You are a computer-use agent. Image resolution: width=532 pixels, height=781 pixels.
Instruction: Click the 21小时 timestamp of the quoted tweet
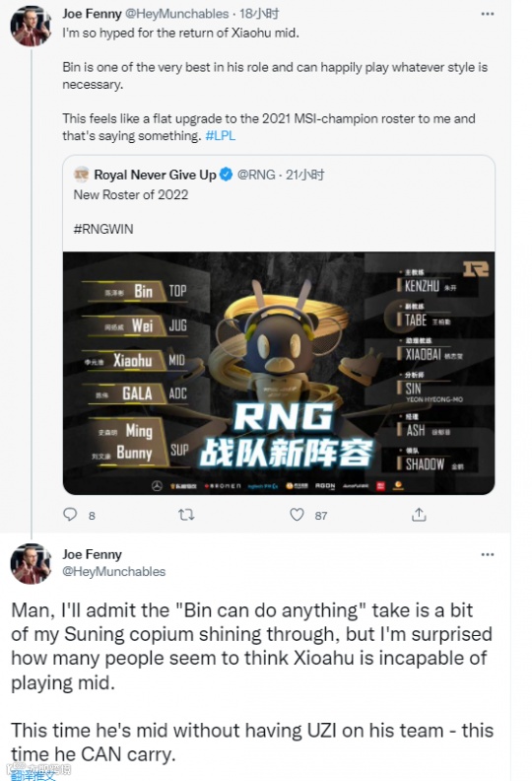(304, 175)
